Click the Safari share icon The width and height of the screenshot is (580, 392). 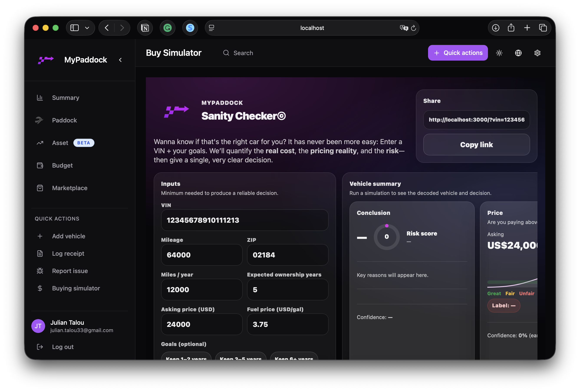tap(511, 28)
